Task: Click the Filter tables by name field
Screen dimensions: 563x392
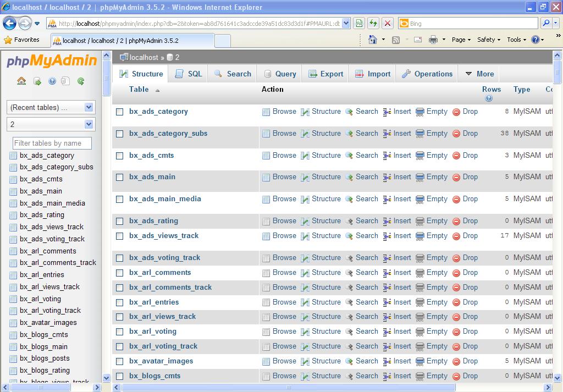Action: tap(52, 143)
